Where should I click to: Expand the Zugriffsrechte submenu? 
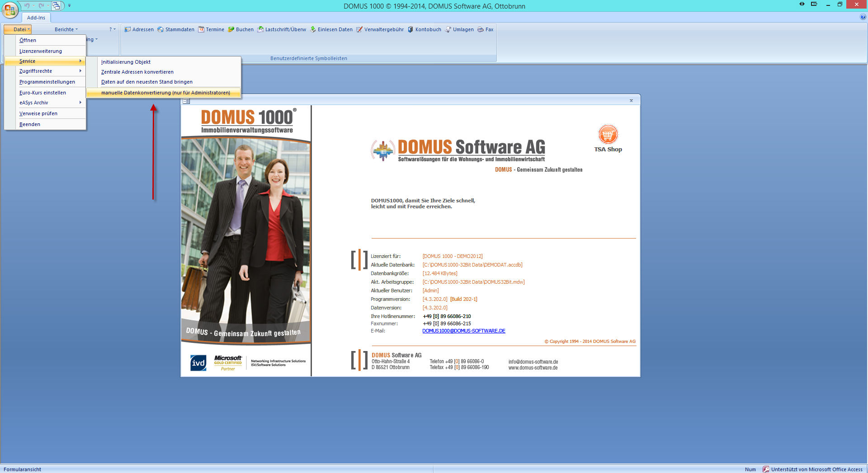pos(45,71)
